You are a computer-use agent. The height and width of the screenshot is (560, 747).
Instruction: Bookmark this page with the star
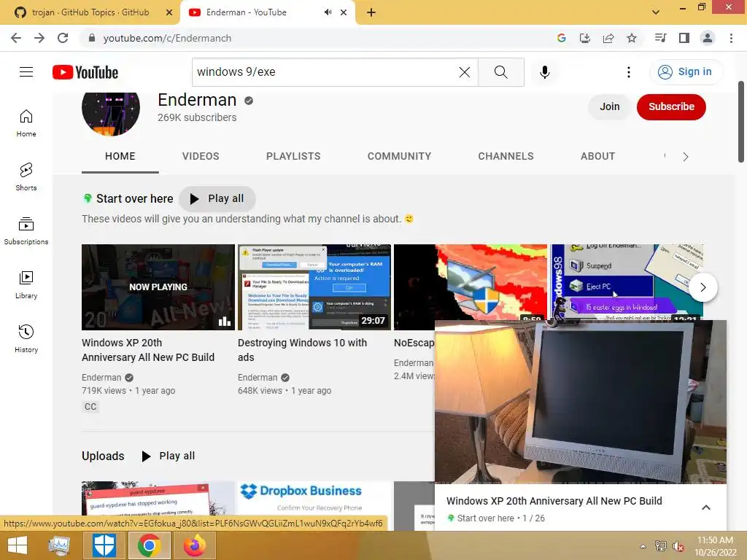[632, 38]
